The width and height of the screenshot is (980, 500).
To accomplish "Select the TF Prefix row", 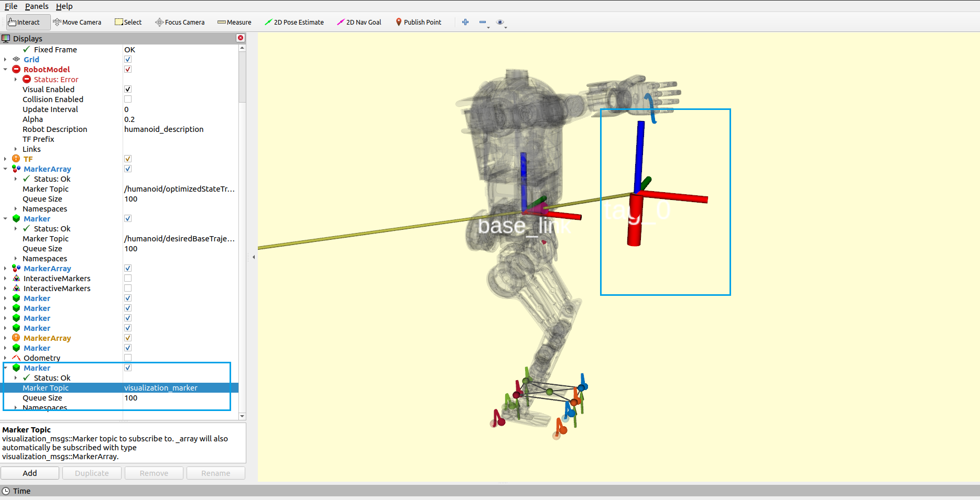I will click(x=119, y=139).
